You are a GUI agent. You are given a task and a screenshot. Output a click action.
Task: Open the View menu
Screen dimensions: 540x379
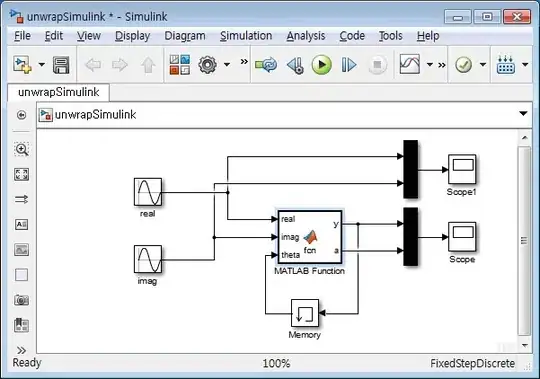[x=89, y=36]
